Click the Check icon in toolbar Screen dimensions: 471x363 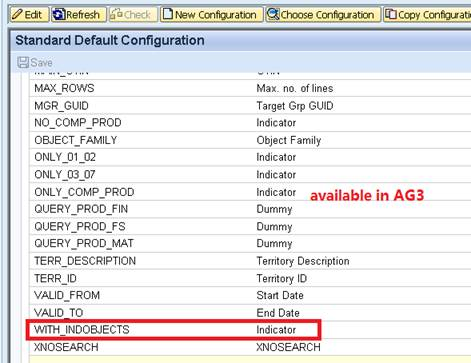coord(116,15)
